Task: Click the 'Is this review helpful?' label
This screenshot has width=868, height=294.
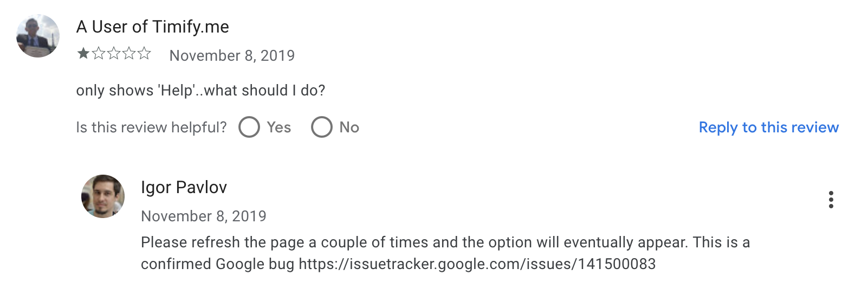Action: (x=151, y=127)
